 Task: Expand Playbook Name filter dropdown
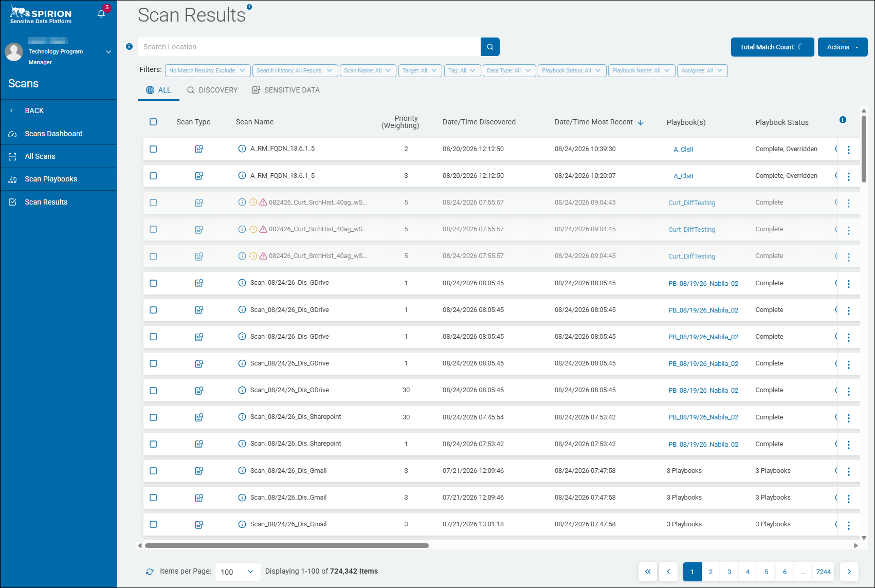click(x=642, y=70)
